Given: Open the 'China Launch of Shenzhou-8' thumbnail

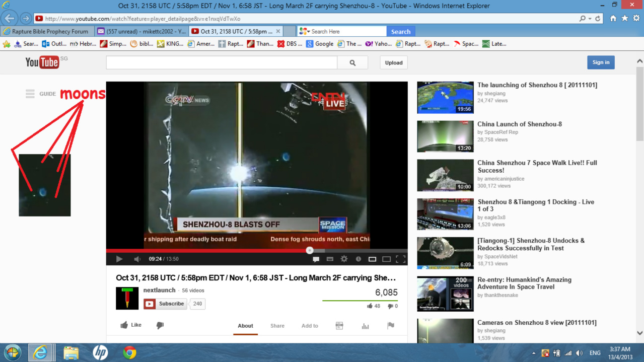Looking at the screenshot, I should pyautogui.click(x=445, y=136).
